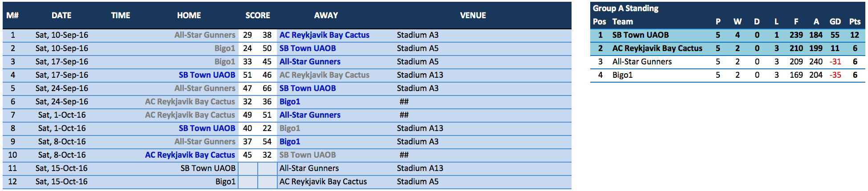Click the HOME column header
868x191 pixels.
pos(189,15)
